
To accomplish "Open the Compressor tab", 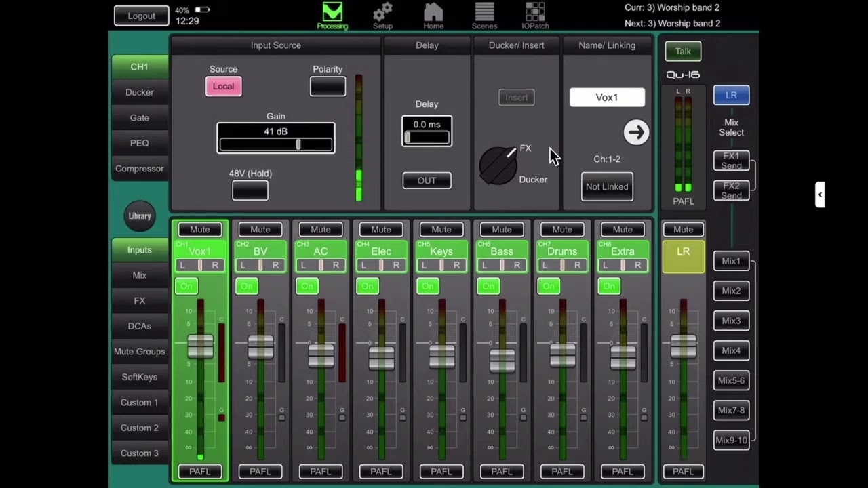I will pos(140,169).
